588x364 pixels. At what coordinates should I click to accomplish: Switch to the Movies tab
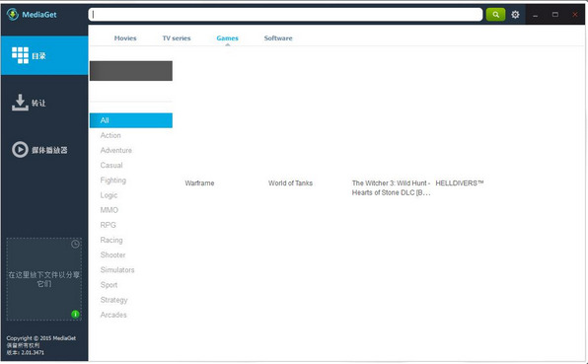(x=125, y=38)
